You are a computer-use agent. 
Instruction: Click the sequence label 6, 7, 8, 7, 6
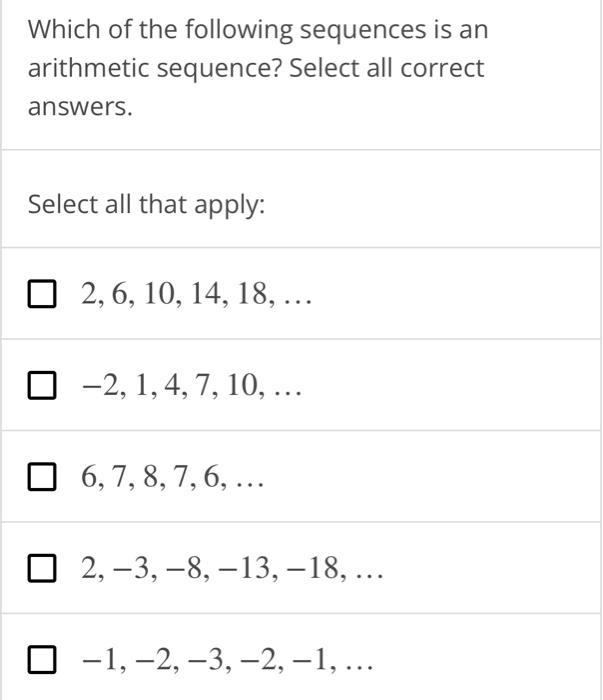click(x=172, y=477)
